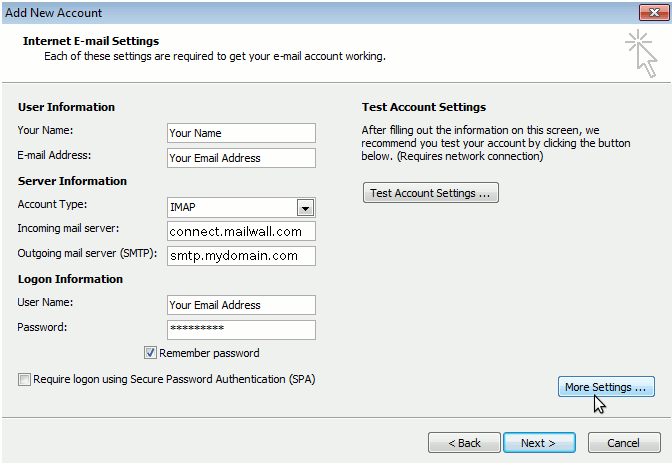Focus the E-mail Address text field
672x465 pixels.
241,158
